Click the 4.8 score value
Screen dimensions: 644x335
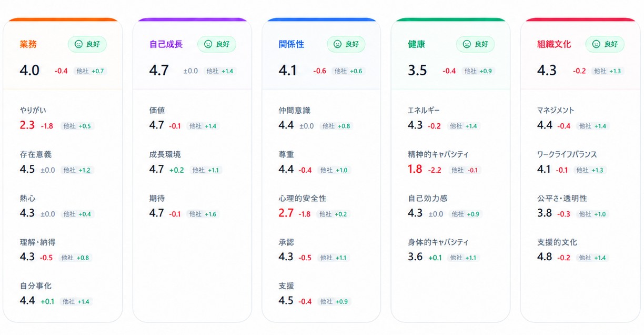point(545,257)
